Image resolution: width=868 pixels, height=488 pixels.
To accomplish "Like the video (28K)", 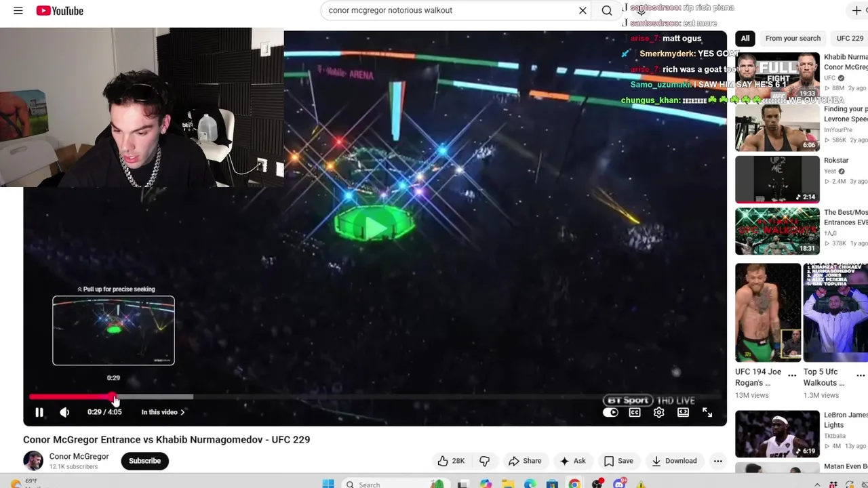I will 451,461.
